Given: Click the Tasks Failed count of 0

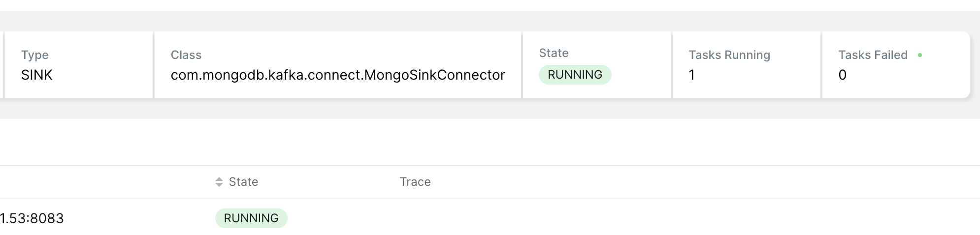Looking at the screenshot, I should point(843,75).
